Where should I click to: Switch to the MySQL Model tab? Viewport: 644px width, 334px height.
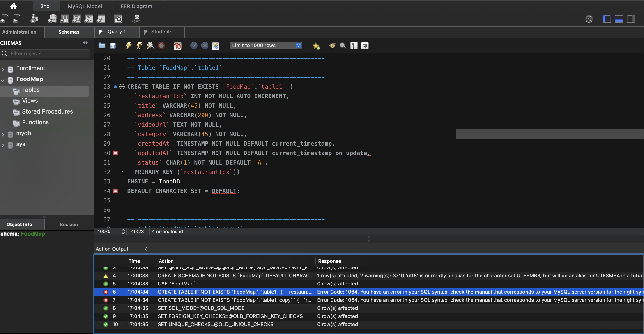[x=86, y=6]
